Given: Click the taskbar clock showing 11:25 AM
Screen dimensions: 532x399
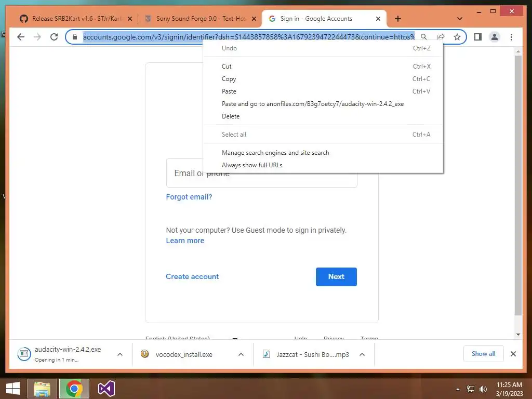Looking at the screenshot, I should click(509, 389).
